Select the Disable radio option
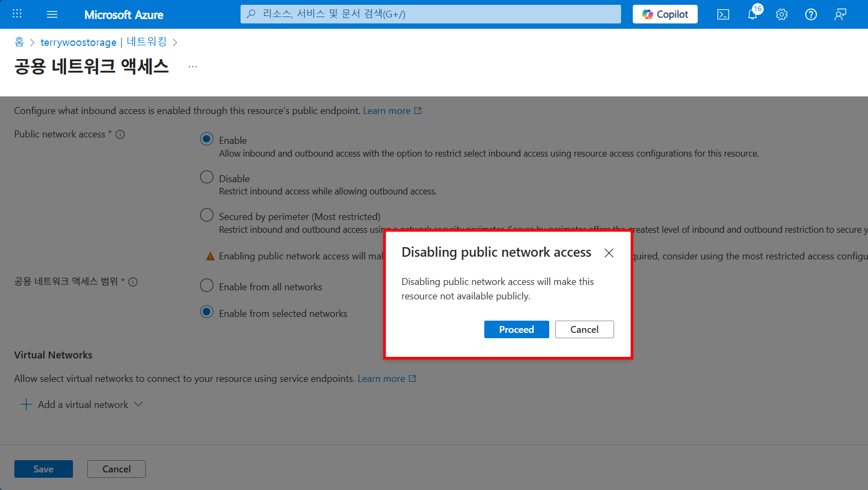 coord(206,177)
